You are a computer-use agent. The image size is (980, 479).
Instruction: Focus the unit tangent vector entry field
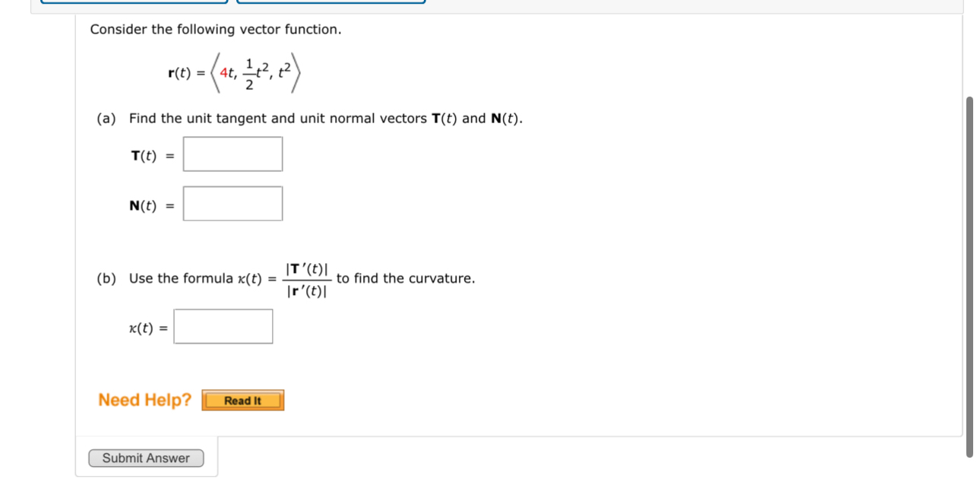(232, 154)
